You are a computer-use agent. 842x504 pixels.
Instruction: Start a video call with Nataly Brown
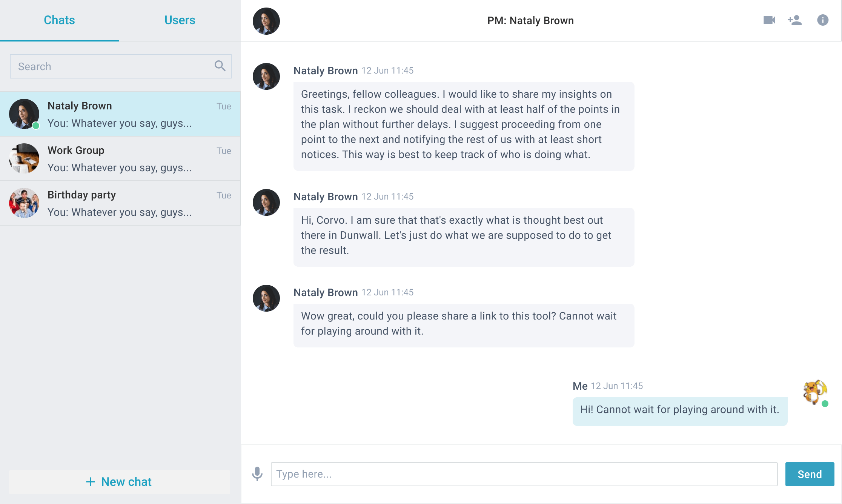click(769, 20)
